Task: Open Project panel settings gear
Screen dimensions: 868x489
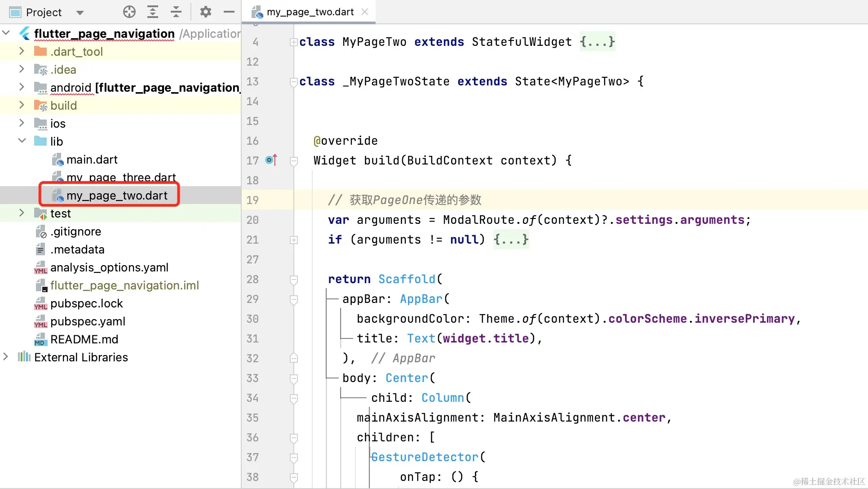Action: point(206,12)
